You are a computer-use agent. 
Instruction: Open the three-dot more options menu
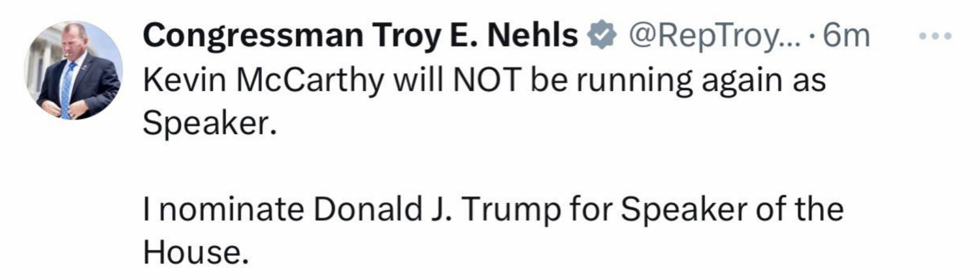click(935, 36)
